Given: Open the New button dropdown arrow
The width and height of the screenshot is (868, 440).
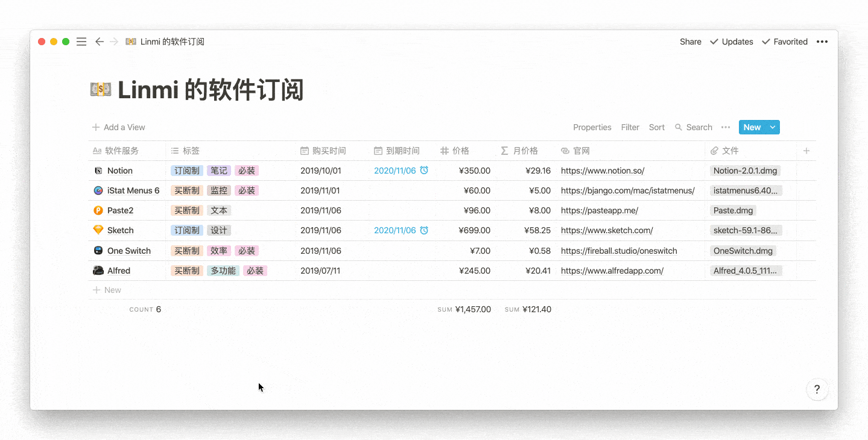Looking at the screenshot, I should pyautogui.click(x=773, y=127).
